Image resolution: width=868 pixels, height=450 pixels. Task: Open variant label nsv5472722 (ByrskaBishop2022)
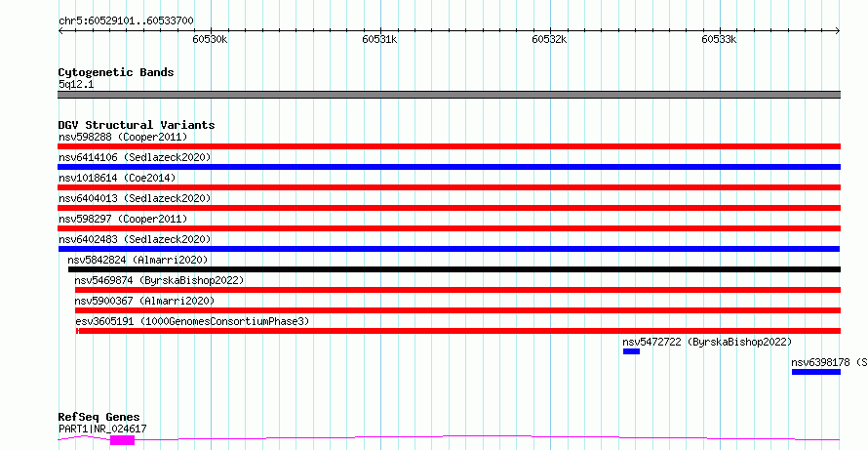tap(707, 342)
